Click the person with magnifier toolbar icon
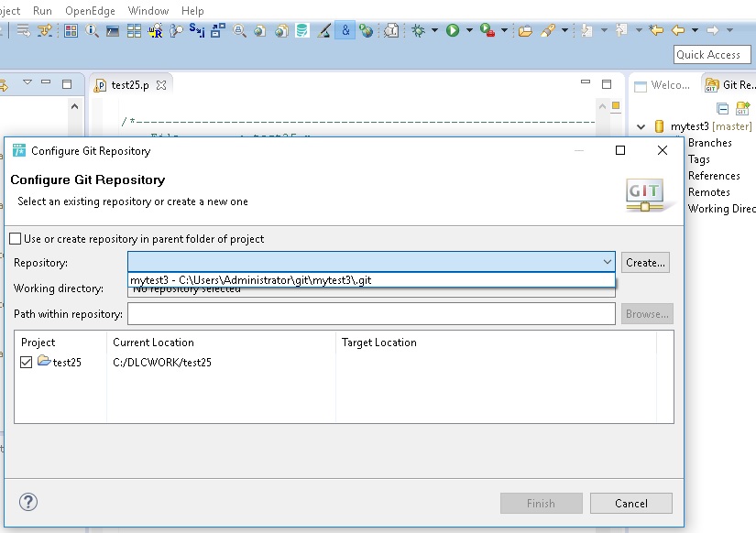This screenshot has width=756, height=533. [176, 31]
